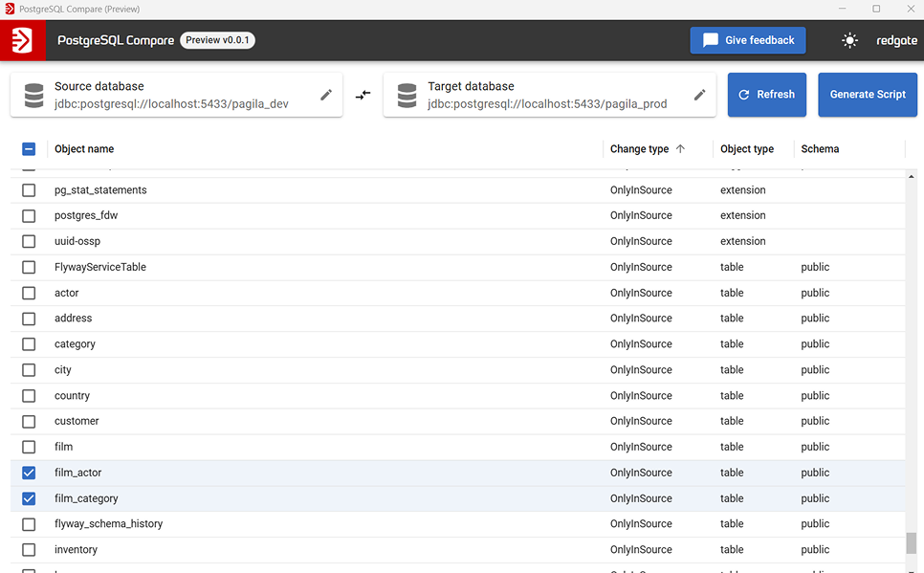Select the uuid-ossp row name
Image resolution: width=924 pixels, height=573 pixels.
pos(77,242)
